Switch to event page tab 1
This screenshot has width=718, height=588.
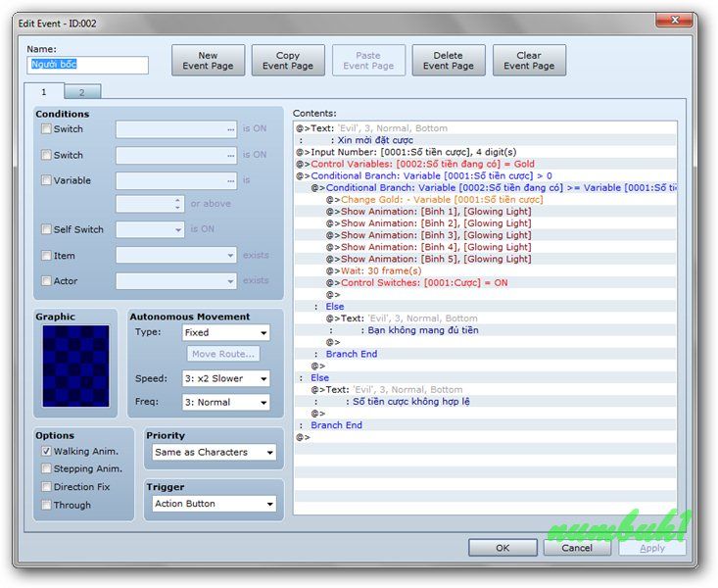coord(44,92)
